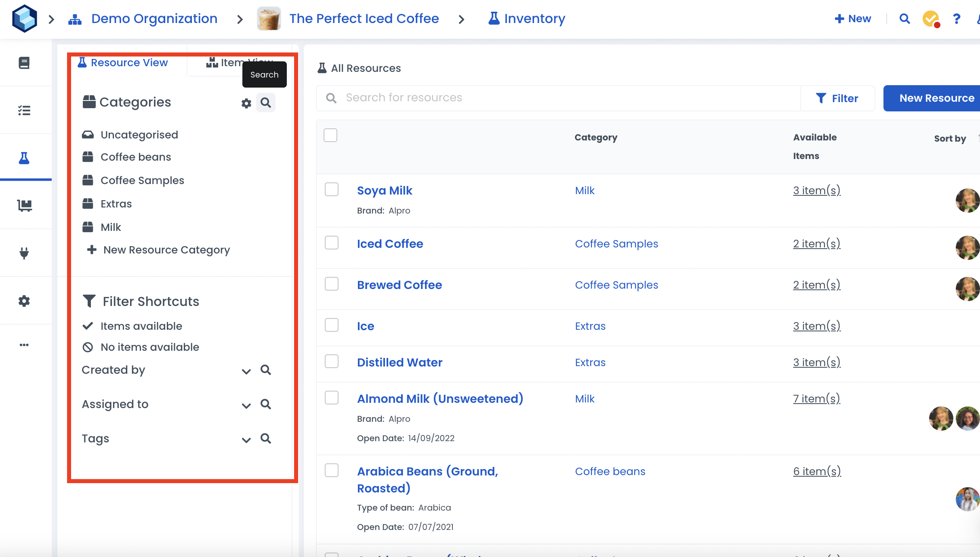980x557 pixels.
Task: Open the help question mark icon
Action: pyautogui.click(x=956, y=19)
